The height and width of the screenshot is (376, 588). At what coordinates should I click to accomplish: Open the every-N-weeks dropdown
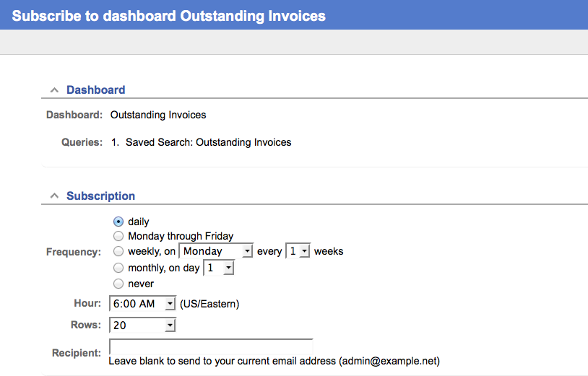click(x=298, y=251)
